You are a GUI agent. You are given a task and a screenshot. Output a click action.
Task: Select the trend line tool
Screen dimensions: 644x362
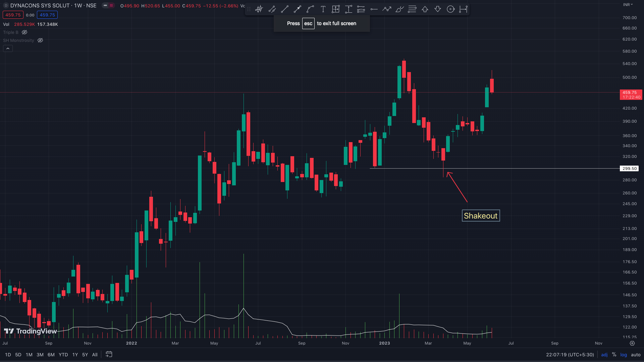pos(284,9)
